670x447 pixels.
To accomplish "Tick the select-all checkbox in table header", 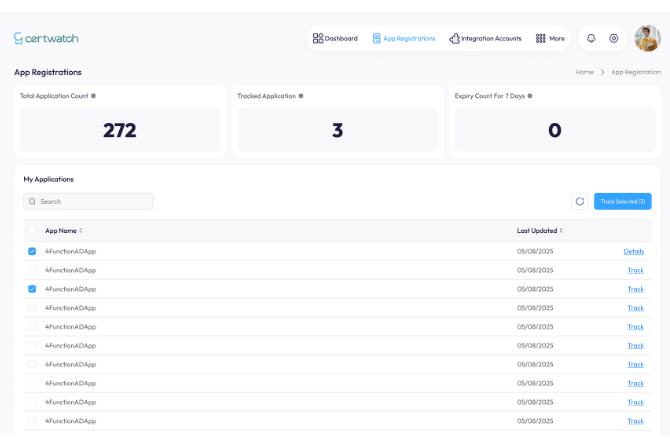I will [32, 231].
